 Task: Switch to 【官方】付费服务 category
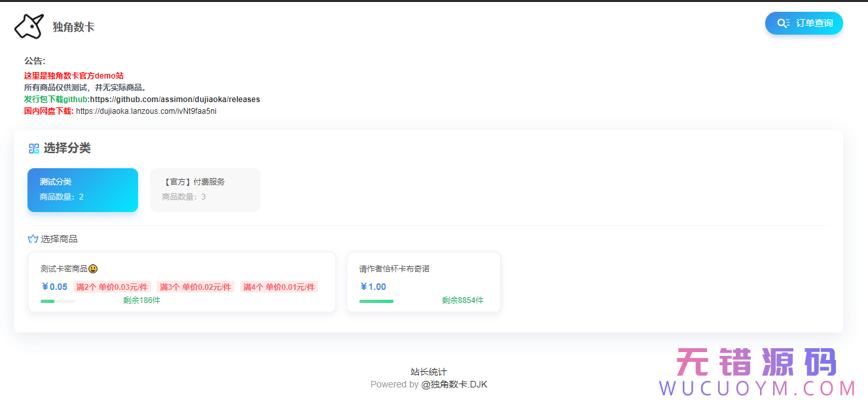205,190
